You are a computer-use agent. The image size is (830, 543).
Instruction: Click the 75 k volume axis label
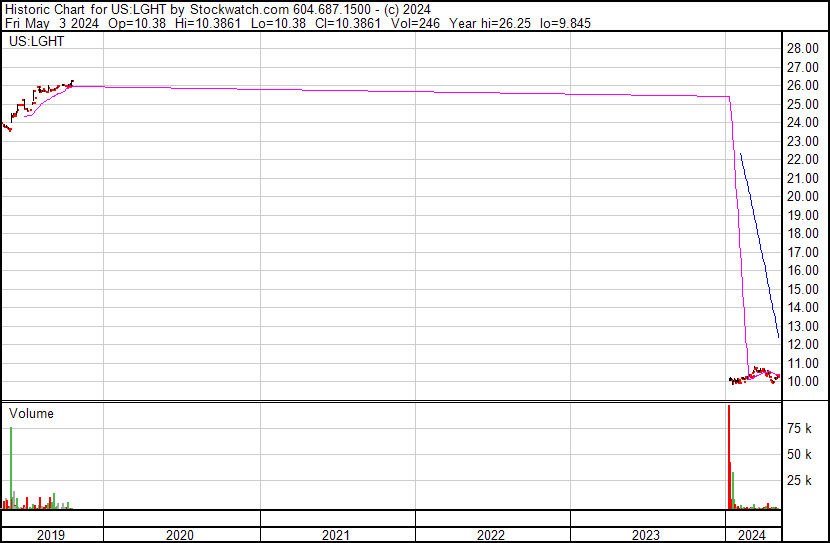pos(800,429)
